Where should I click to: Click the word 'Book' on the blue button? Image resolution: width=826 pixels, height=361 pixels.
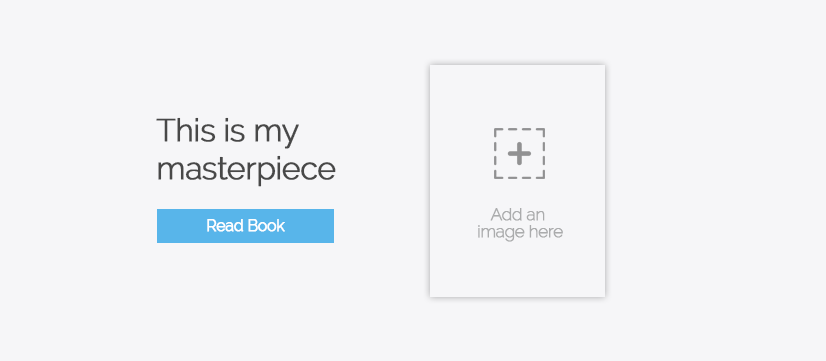266,226
